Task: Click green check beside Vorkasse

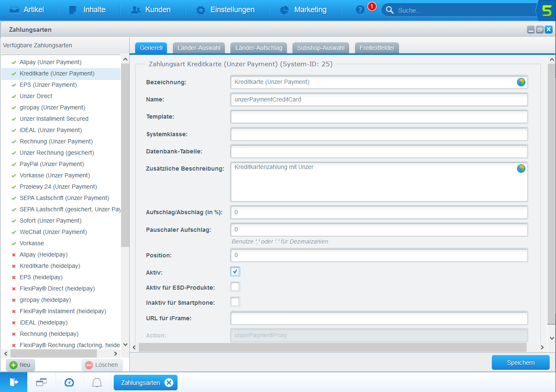Action: point(14,244)
